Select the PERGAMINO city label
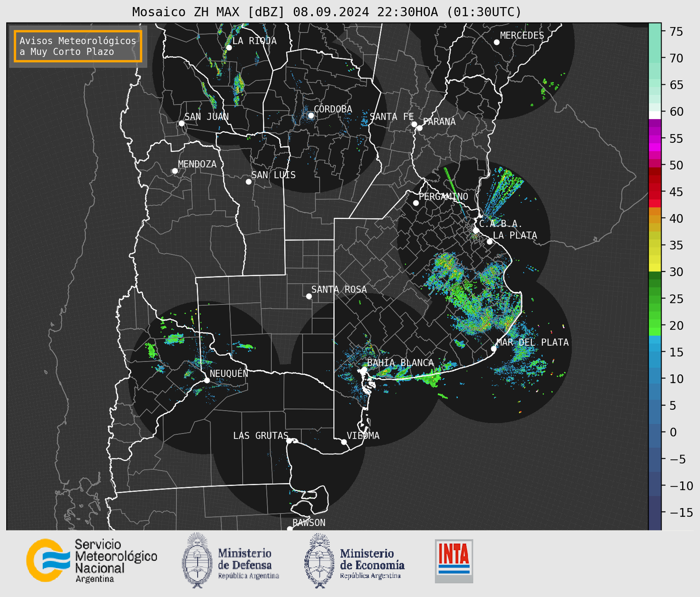The image size is (700, 597). (x=443, y=196)
